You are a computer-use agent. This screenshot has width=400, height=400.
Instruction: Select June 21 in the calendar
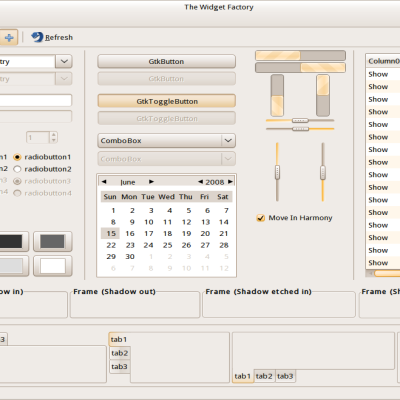224,233
